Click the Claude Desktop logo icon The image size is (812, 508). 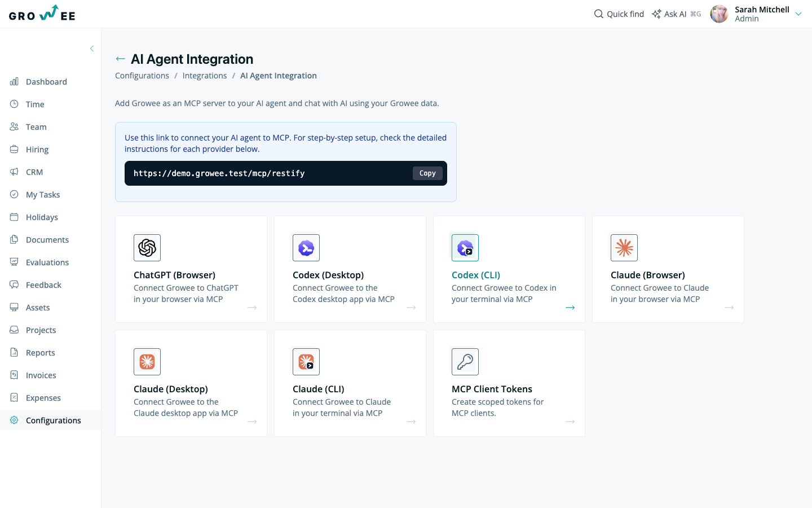147,362
